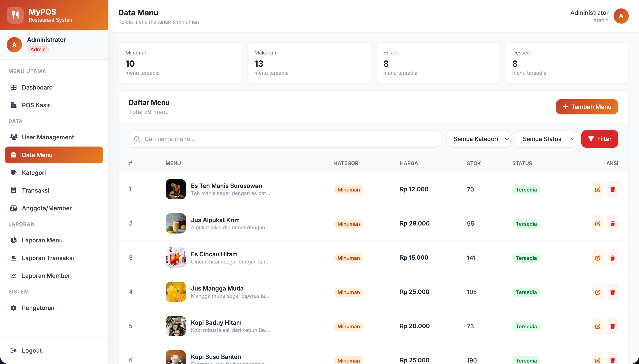Viewport: 639px width, 364px height.
Task: Click the Es Cincau Hitam thumbnail
Action: pos(176,258)
